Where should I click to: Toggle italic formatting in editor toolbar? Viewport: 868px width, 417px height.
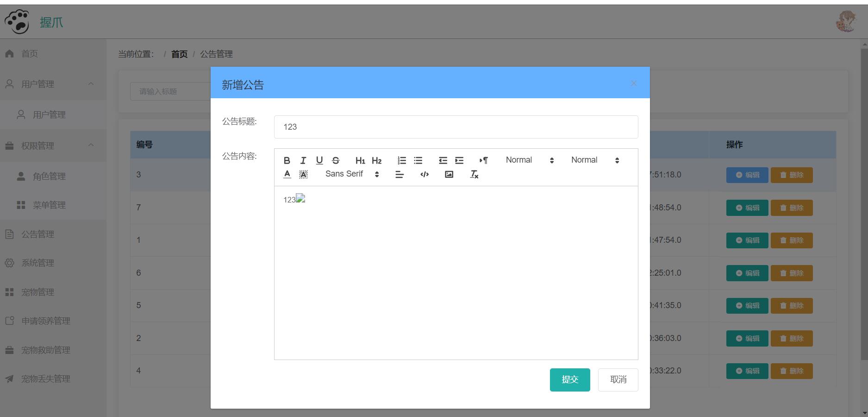point(303,160)
